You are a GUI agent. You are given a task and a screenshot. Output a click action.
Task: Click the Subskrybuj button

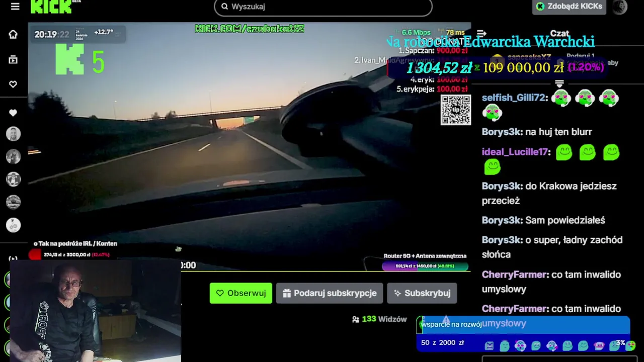tap(422, 293)
